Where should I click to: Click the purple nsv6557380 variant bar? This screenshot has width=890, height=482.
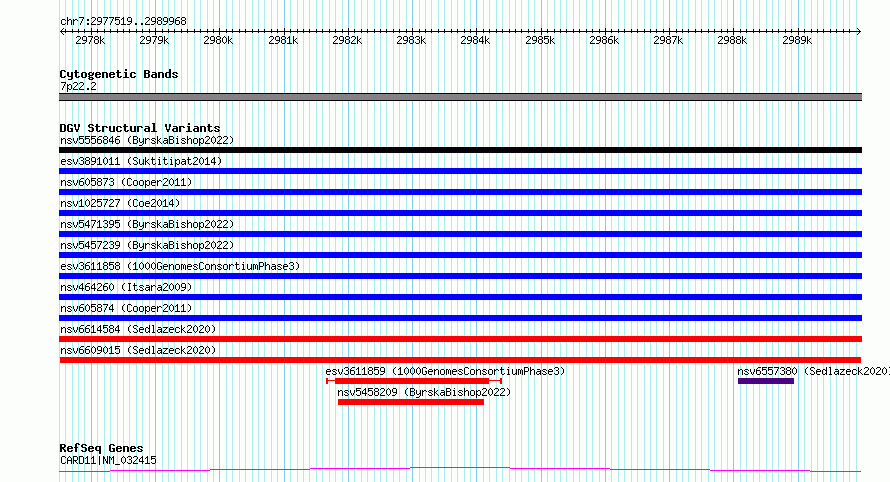pyautogui.click(x=766, y=381)
